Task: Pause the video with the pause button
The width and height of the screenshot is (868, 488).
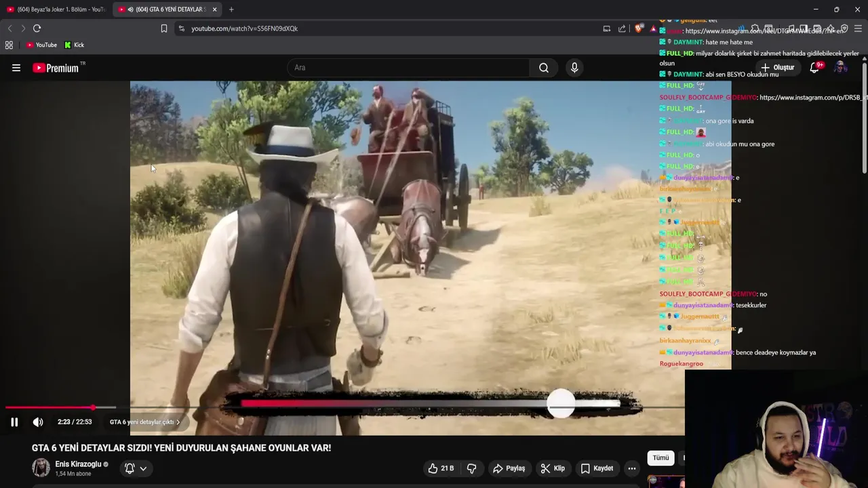Action: [14, 422]
